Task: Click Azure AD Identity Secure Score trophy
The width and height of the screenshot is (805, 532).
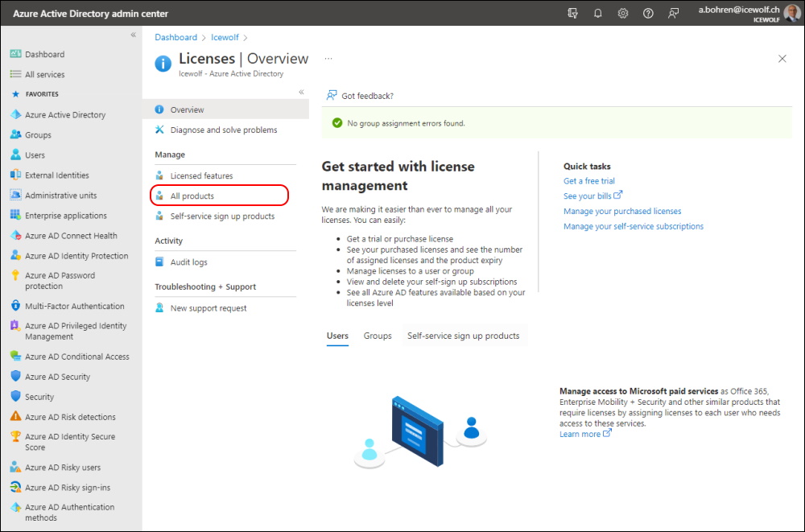Action: click(15, 437)
